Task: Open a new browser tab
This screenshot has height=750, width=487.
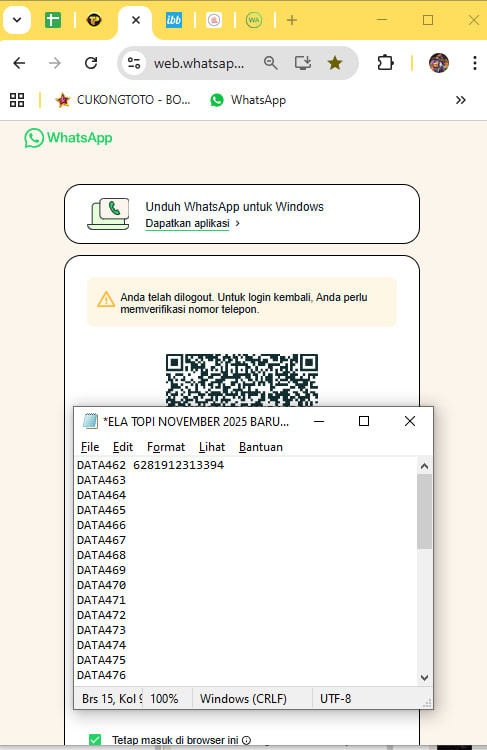Action: [292, 20]
